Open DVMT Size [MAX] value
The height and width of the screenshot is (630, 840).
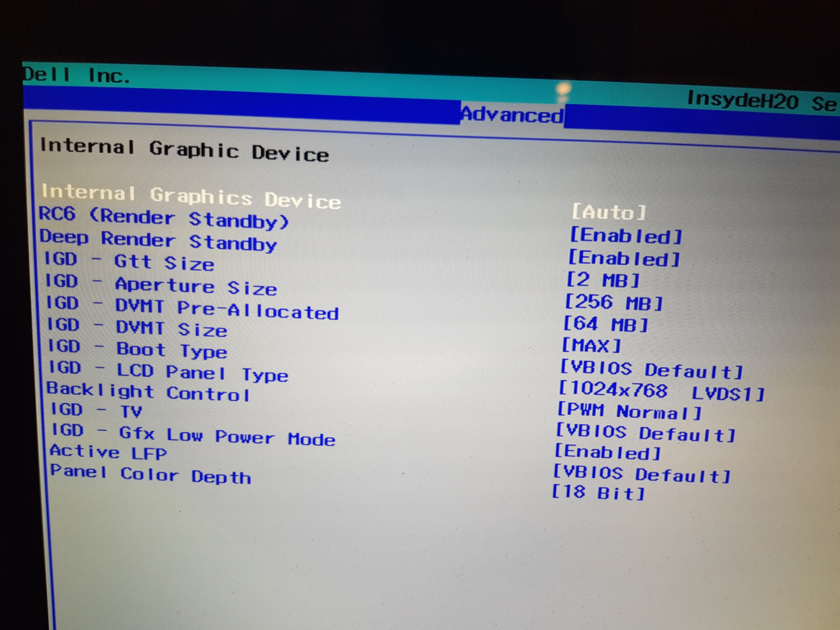point(591,346)
